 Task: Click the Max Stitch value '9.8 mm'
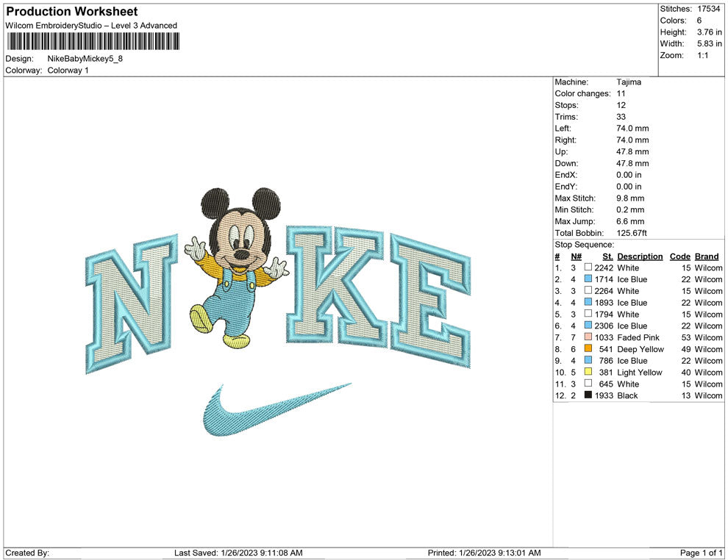tap(630, 198)
